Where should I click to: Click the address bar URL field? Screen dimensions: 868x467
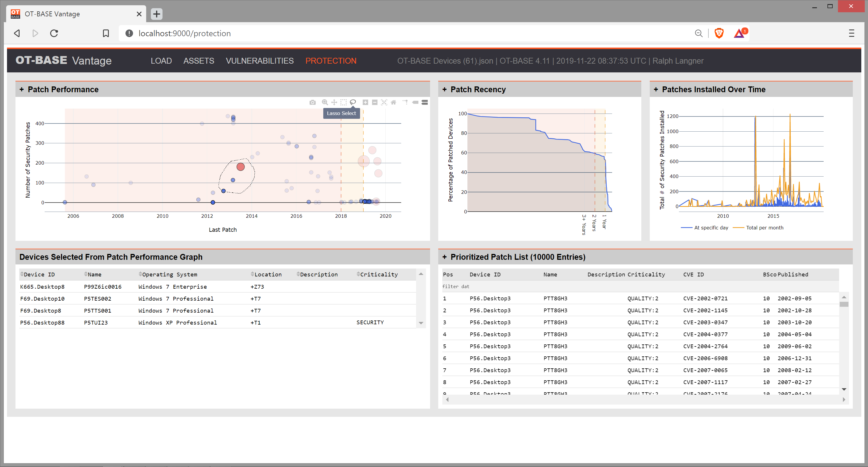404,33
